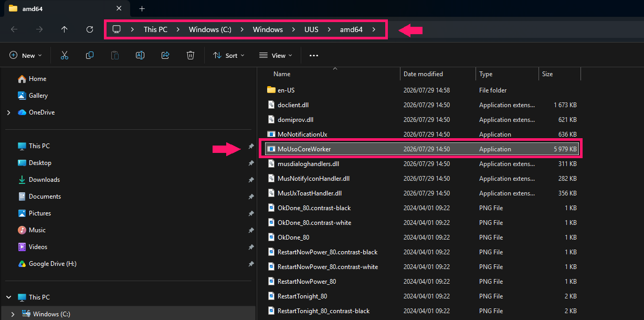Navigate to This PC in address bar
Image resolution: width=644 pixels, height=320 pixels.
(x=155, y=29)
